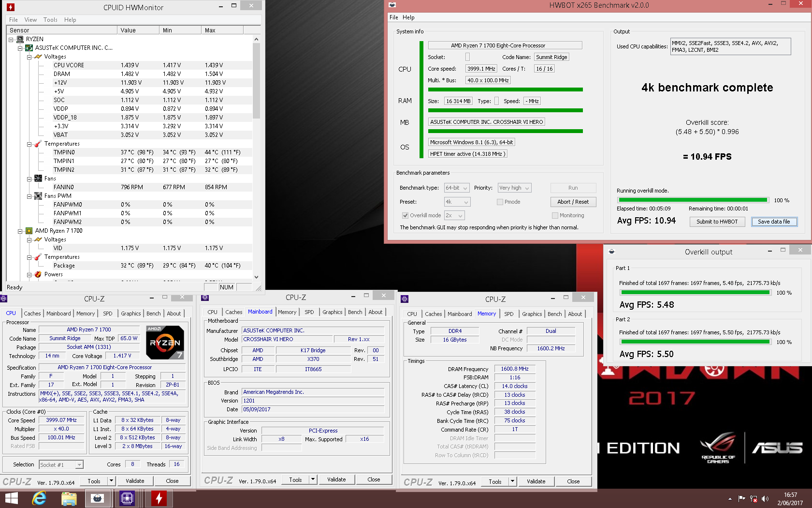The height and width of the screenshot is (508, 812).
Task: Switch to Bench tab in CPU-Z Memory window
Action: [x=555, y=314]
